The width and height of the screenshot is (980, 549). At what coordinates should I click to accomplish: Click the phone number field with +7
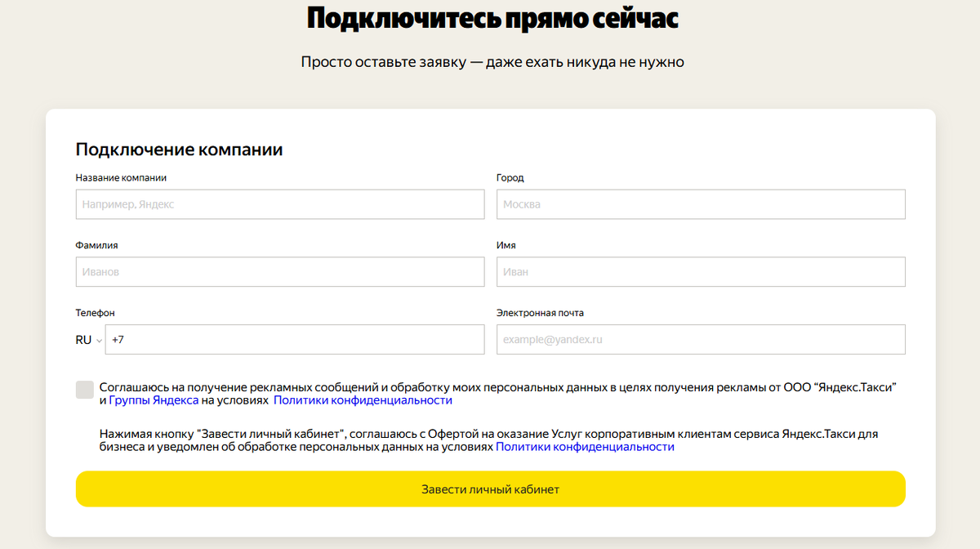pos(294,339)
